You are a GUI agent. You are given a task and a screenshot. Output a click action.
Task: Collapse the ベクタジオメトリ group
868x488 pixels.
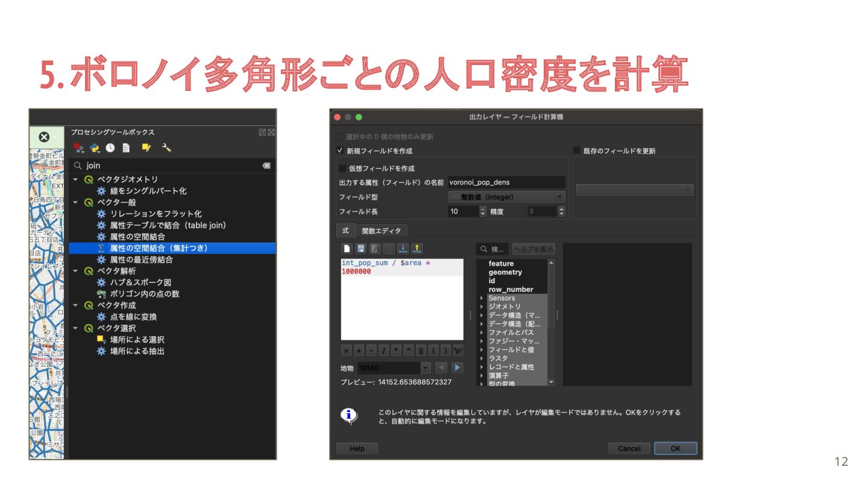[75, 180]
